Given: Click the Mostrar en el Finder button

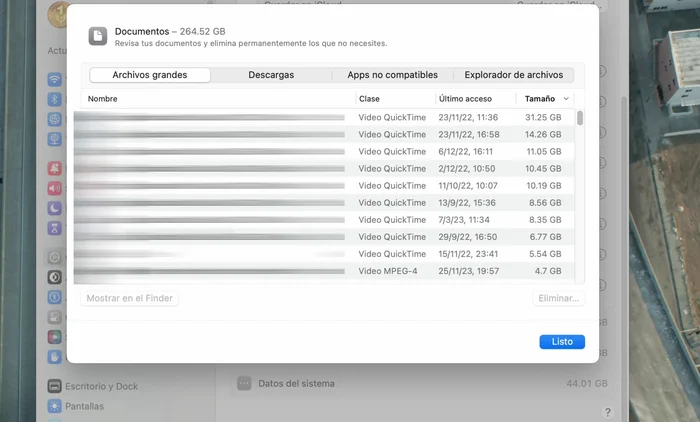Looking at the screenshot, I should [129, 298].
